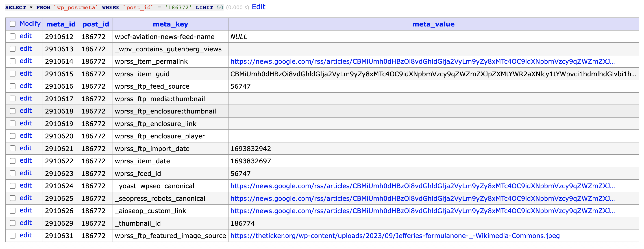
Task: Edit row with meta_id 2910618
Action: [x=26, y=111]
